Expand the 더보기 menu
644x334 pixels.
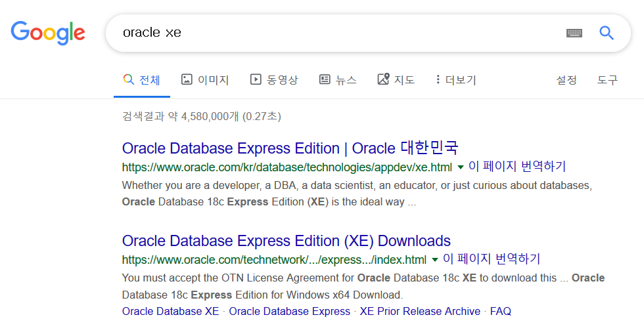456,79
